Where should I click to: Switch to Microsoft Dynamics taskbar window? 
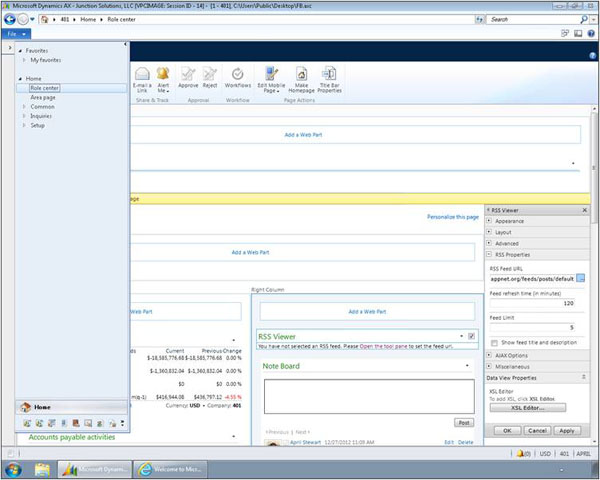point(95,469)
